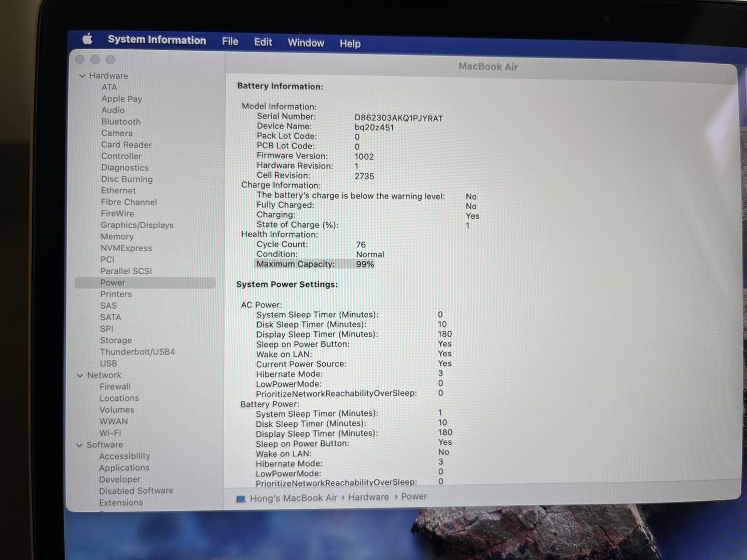Open the System Information app menu
The image size is (747, 560).
point(157,40)
